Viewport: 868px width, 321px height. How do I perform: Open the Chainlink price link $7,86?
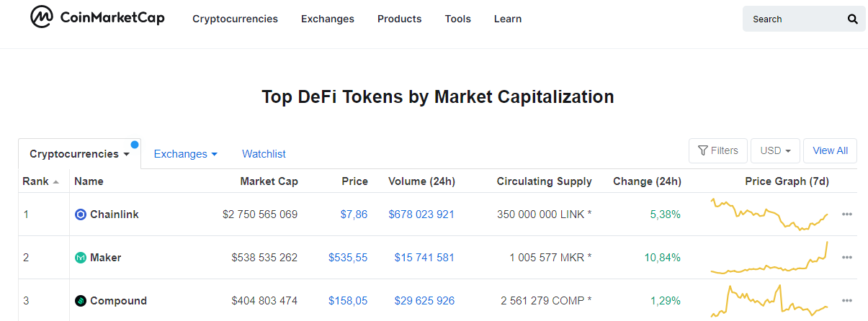coord(354,214)
